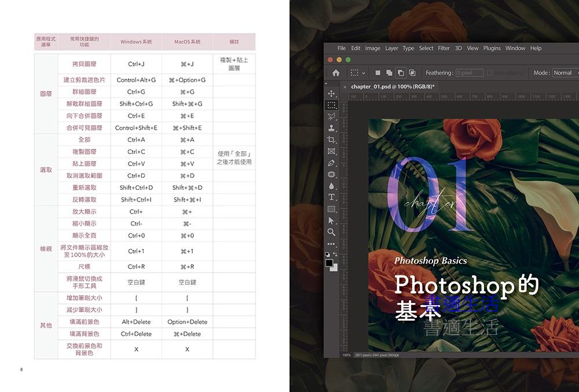This screenshot has height=392, width=579.
Task: Select the Pen tool
Action: 331,163
